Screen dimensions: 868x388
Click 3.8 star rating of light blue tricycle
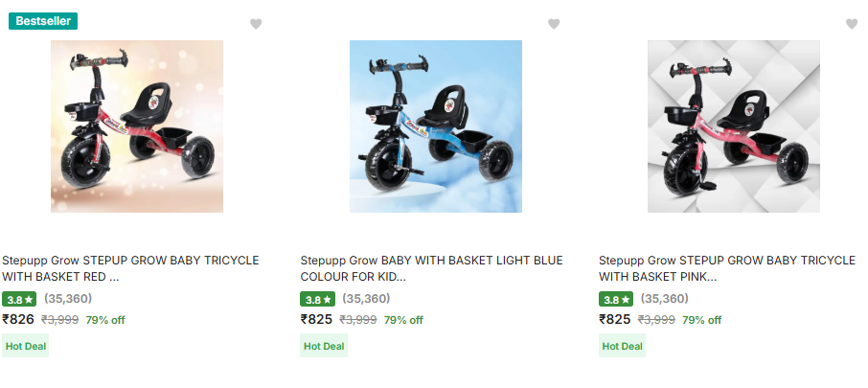coord(317,299)
